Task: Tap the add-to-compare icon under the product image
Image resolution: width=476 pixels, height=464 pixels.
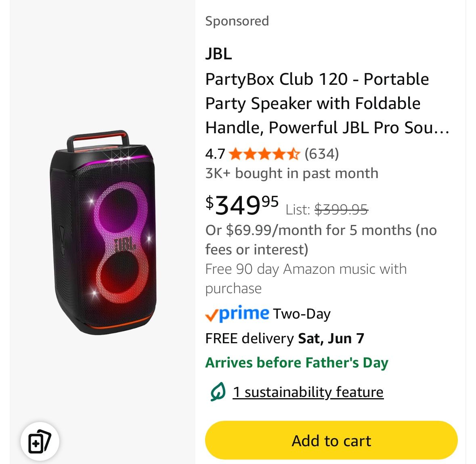Action: click(40, 441)
